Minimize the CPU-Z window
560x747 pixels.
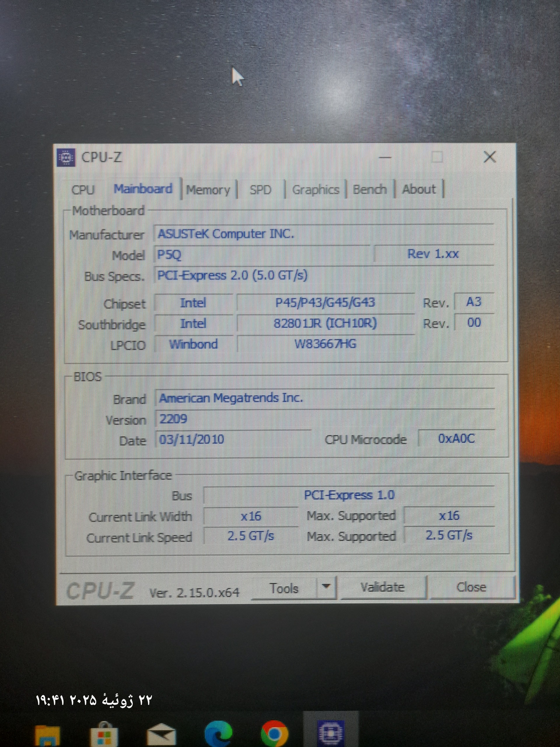(385, 157)
